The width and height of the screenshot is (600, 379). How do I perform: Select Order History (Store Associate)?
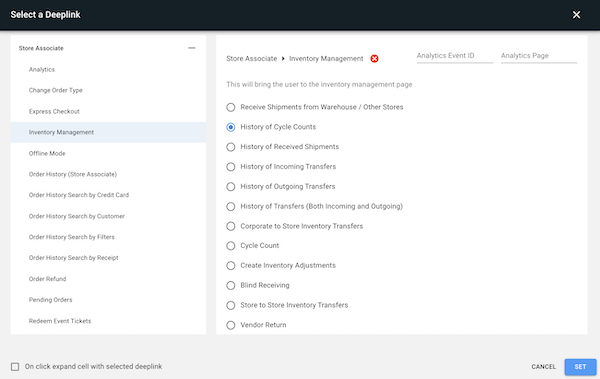coord(108,174)
